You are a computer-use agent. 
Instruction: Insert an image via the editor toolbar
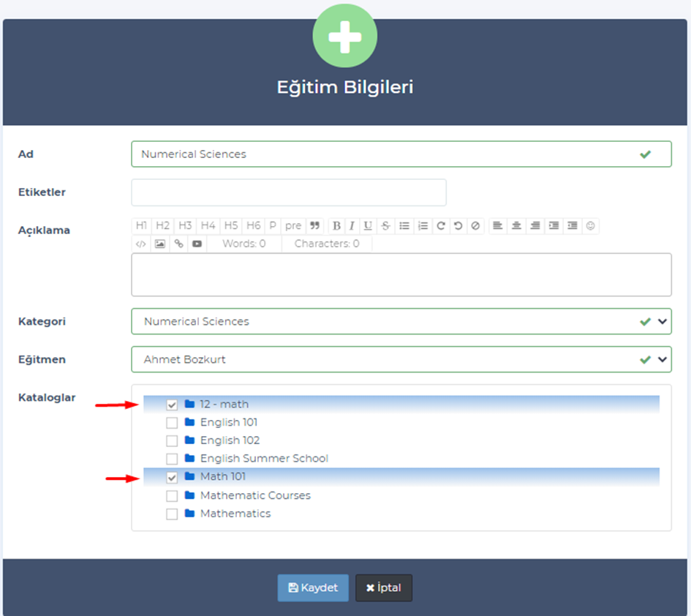tap(160, 244)
